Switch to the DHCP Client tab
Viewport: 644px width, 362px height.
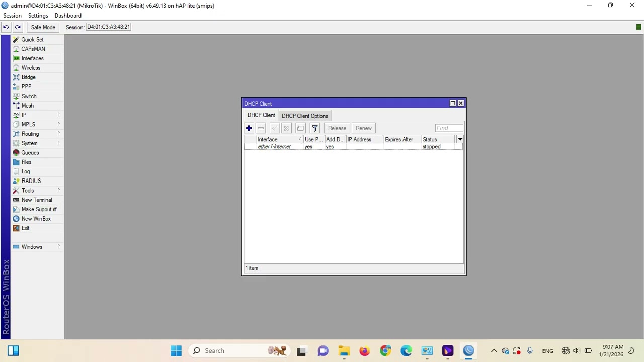coord(261,115)
